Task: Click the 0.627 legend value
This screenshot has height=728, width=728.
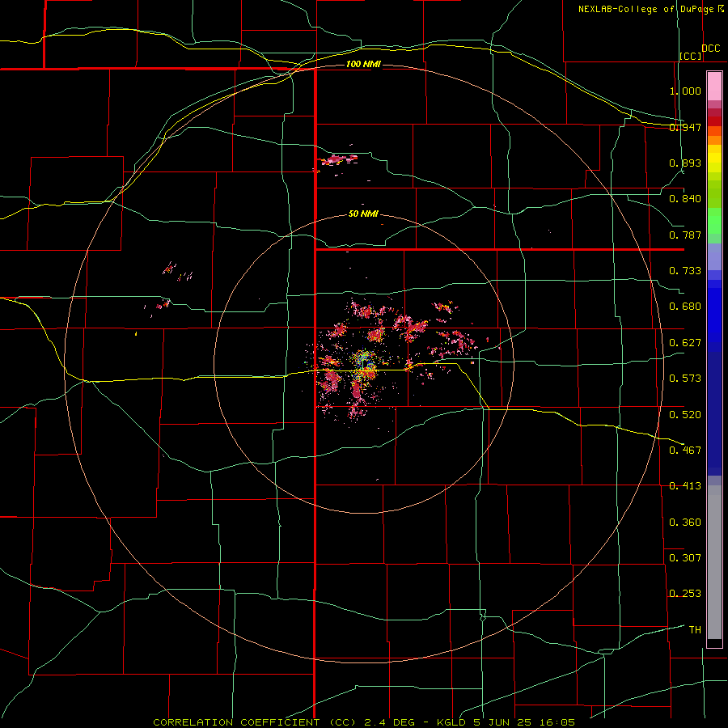Action: 685,343
